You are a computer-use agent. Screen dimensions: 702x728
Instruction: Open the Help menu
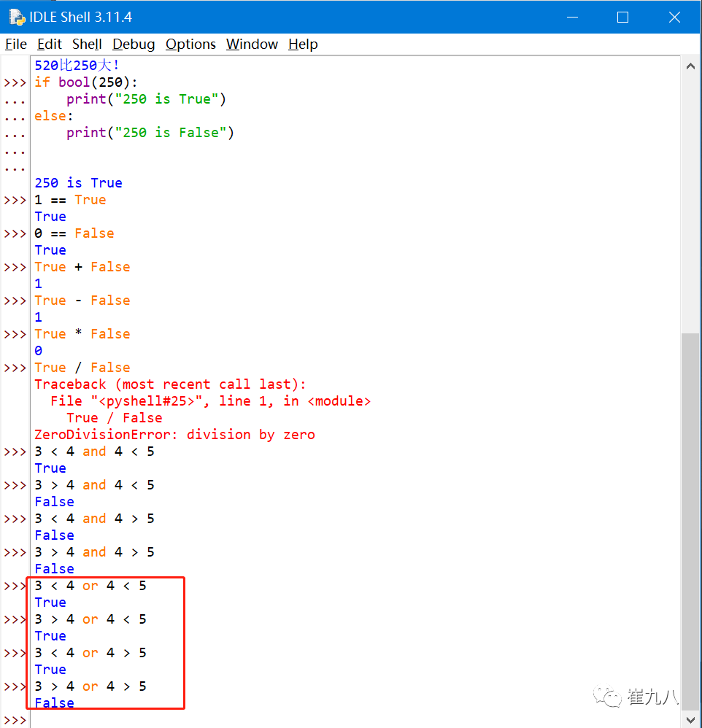click(x=303, y=44)
